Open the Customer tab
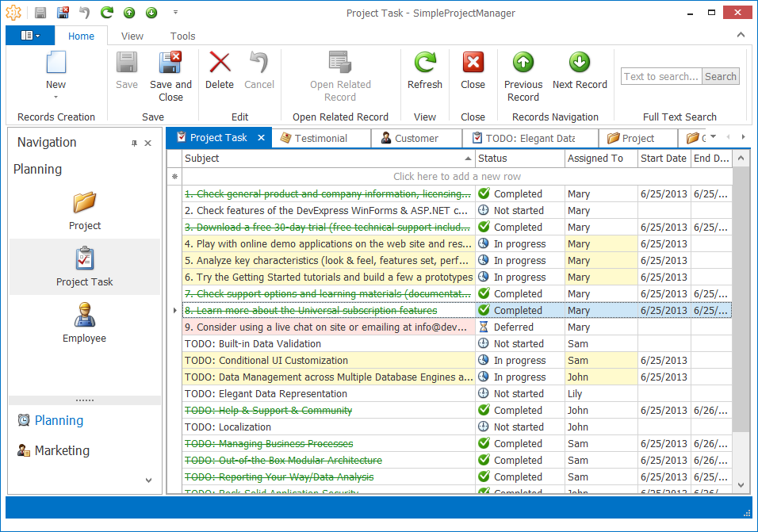The height and width of the screenshot is (532, 758). click(x=416, y=138)
